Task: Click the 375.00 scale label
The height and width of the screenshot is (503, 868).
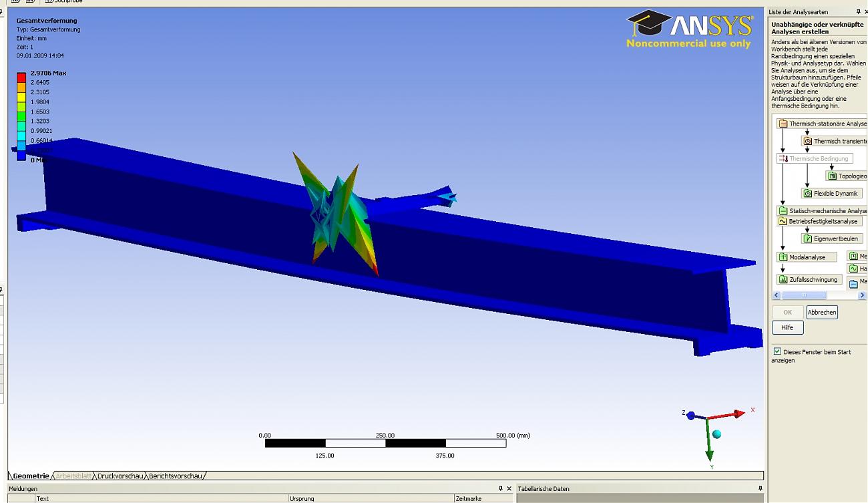Action: click(x=445, y=456)
